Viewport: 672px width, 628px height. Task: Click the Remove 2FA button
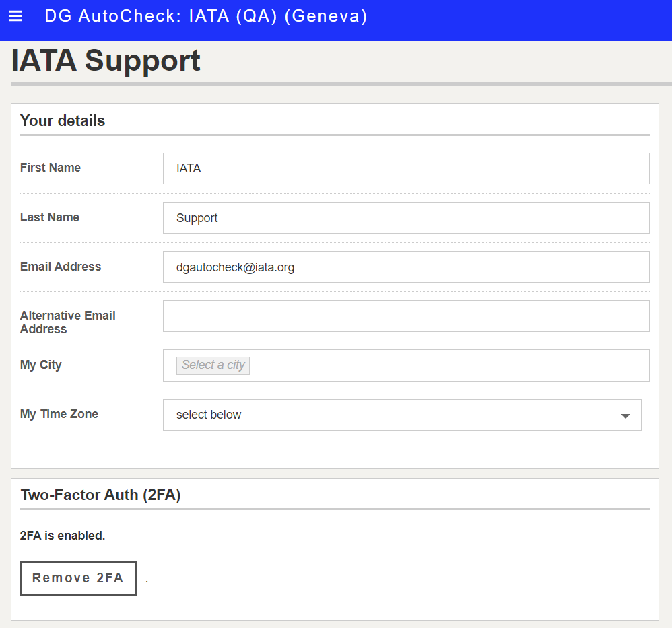[x=78, y=578]
